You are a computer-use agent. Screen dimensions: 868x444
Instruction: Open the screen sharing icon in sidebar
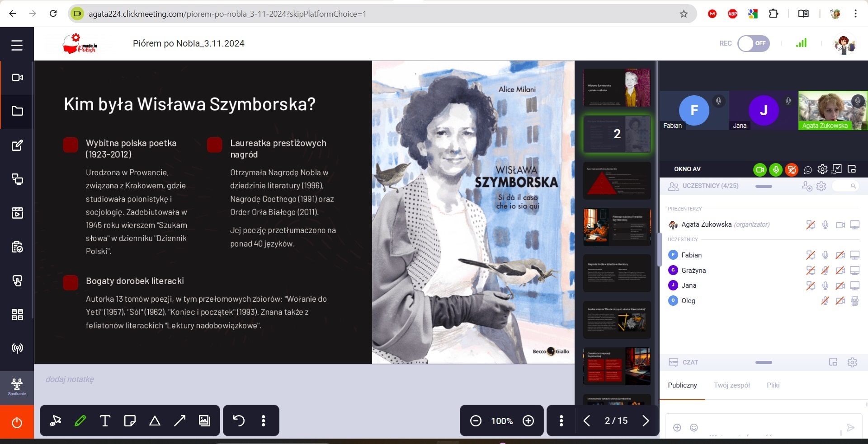(17, 179)
